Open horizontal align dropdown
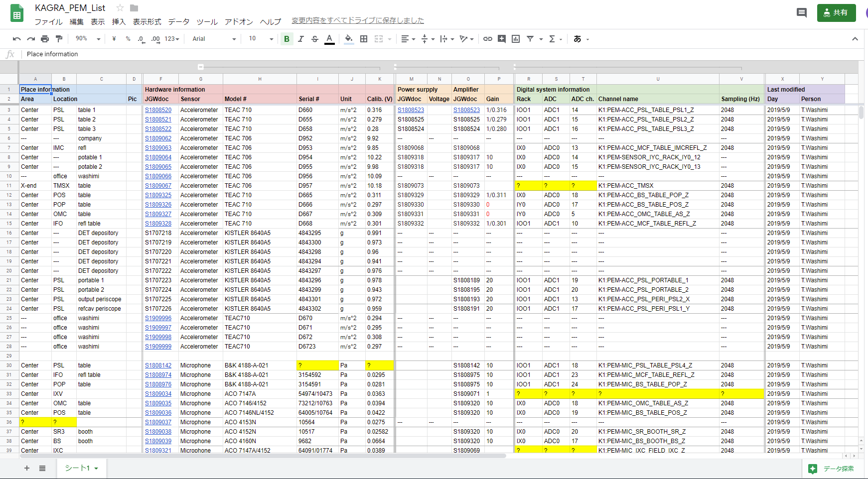The width and height of the screenshot is (868, 479). 408,39
